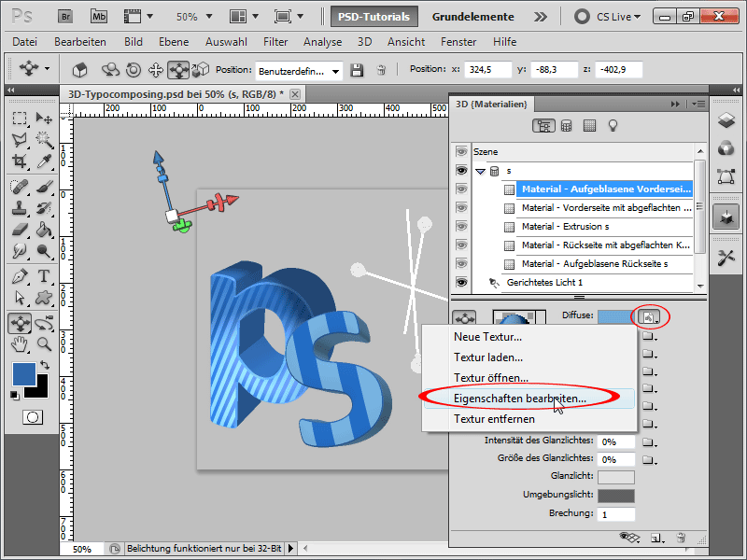Delete the 3D position preset

(381, 70)
